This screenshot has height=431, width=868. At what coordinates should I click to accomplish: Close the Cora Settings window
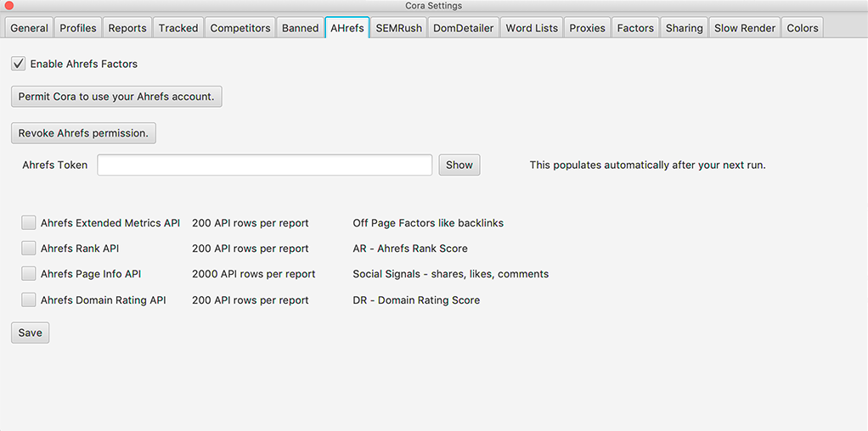tap(8, 6)
